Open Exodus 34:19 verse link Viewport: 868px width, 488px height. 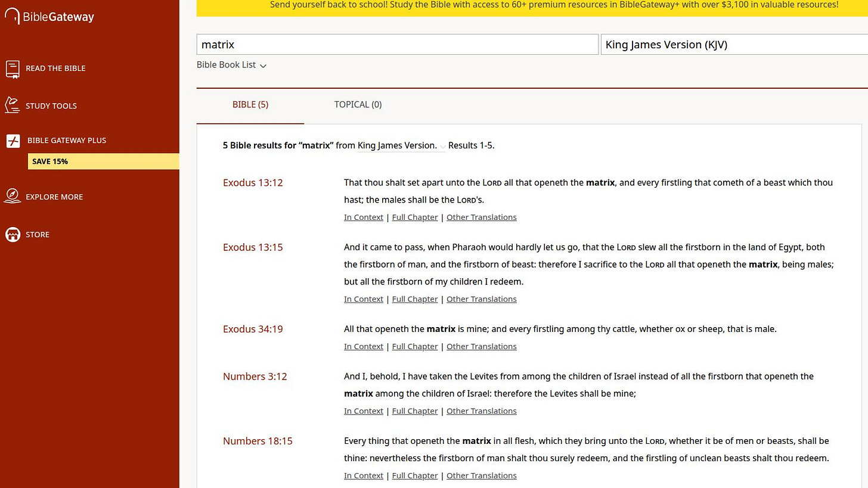tap(253, 329)
